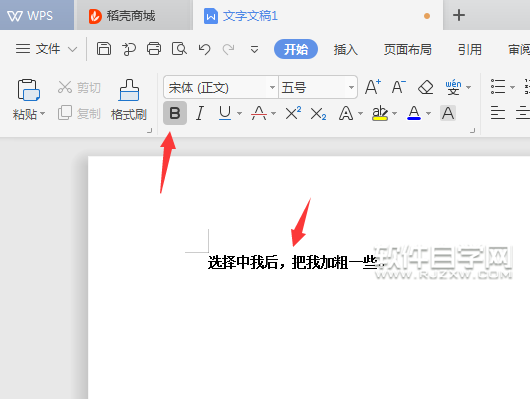
Task: Toggle Underline button U
Action: (x=225, y=113)
